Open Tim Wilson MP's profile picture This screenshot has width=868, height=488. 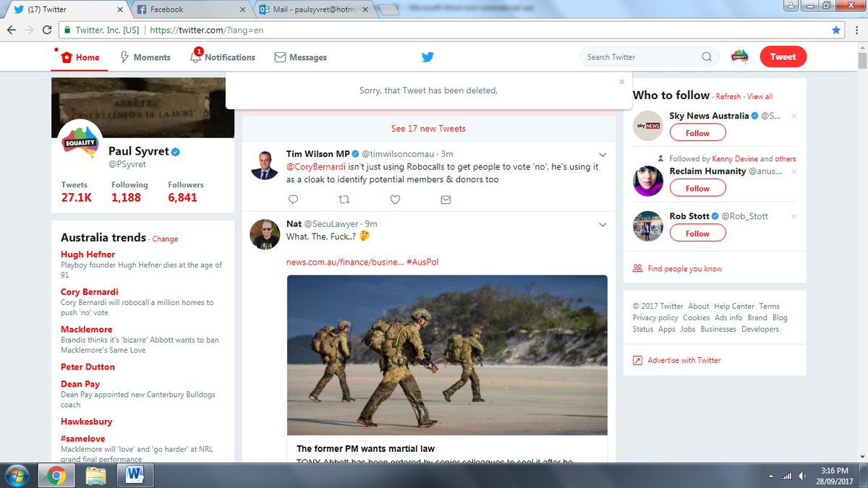point(265,164)
